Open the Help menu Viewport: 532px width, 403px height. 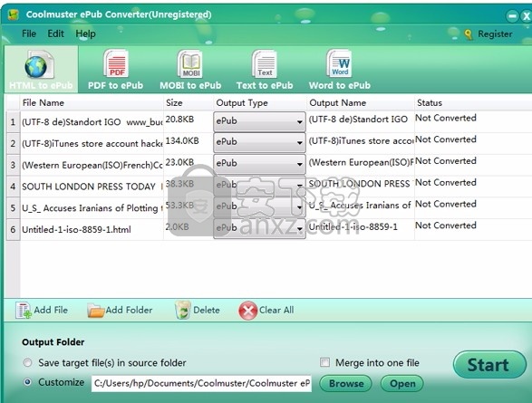pos(85,34)
